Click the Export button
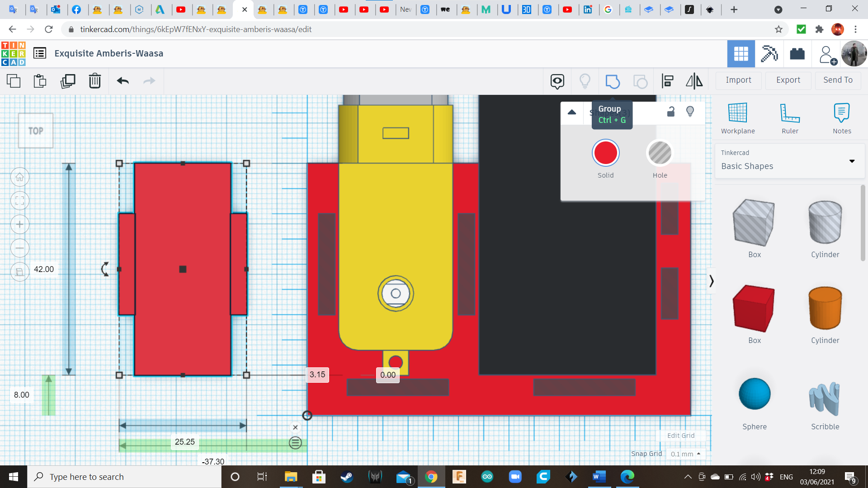Viewport: 868px width, 488px height. coord(788,80)
